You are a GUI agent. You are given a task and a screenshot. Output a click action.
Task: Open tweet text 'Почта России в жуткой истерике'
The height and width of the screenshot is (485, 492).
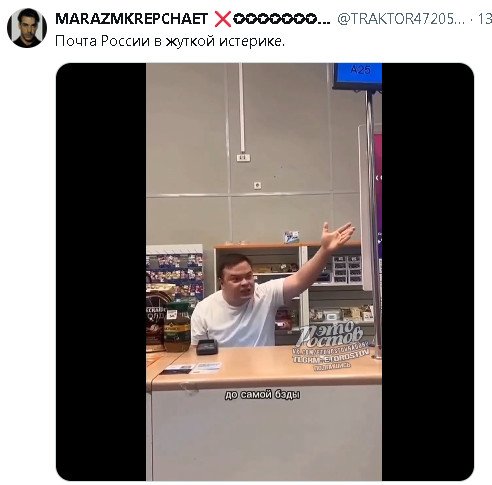click(170, 41)
